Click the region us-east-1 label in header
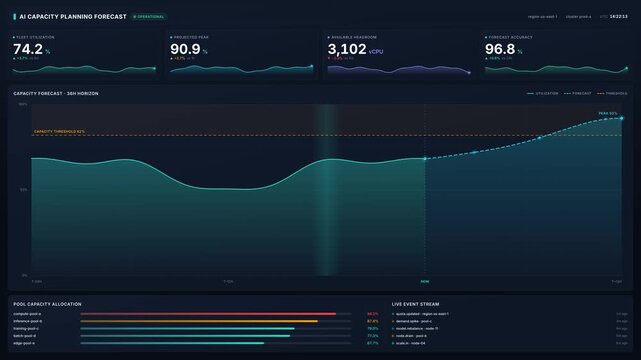 pyautogui.click(x=542, y=17)
